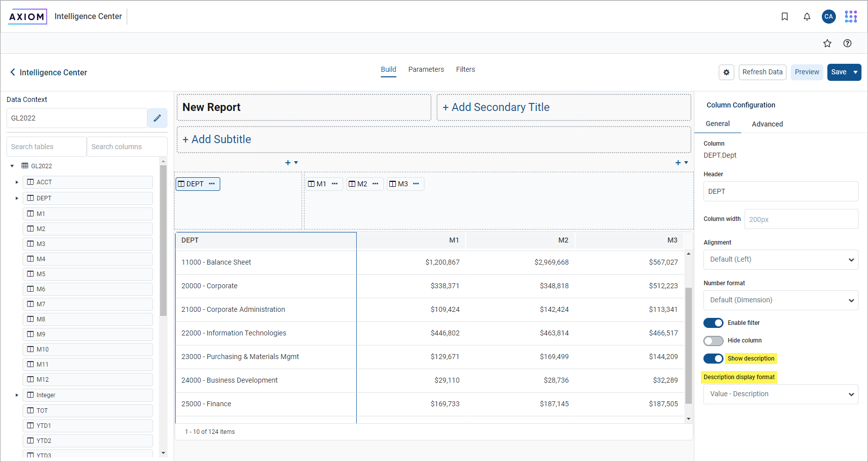Edit the GL2022 data context with pencil icon
Image resolution: width=868 pixels, height=462 pixels.
tap(157, 118)
